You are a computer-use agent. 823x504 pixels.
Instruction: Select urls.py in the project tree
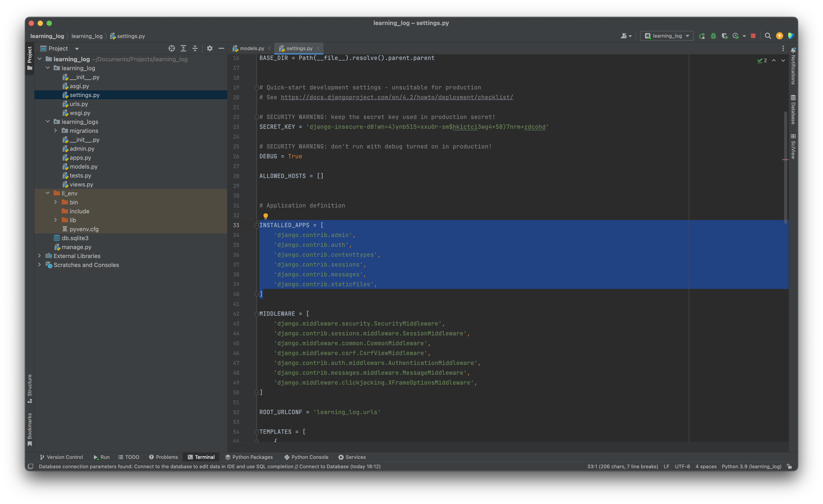tap(78, 104)
